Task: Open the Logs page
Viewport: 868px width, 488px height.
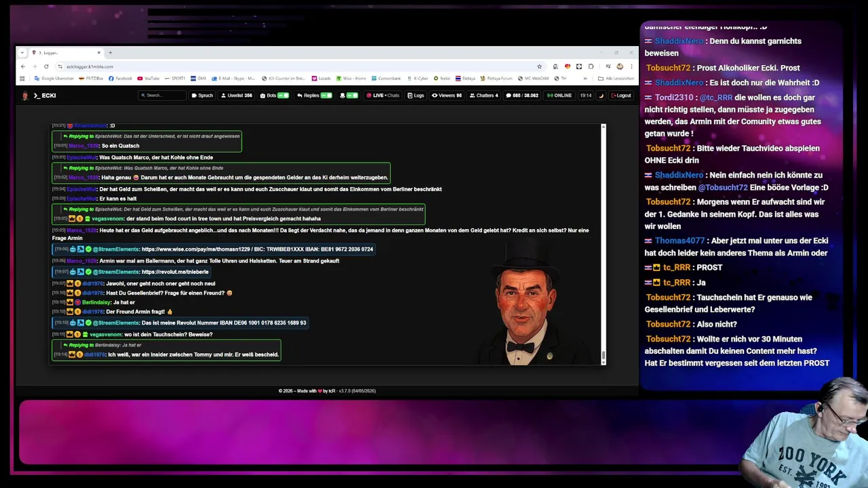Action: [416, 96]
